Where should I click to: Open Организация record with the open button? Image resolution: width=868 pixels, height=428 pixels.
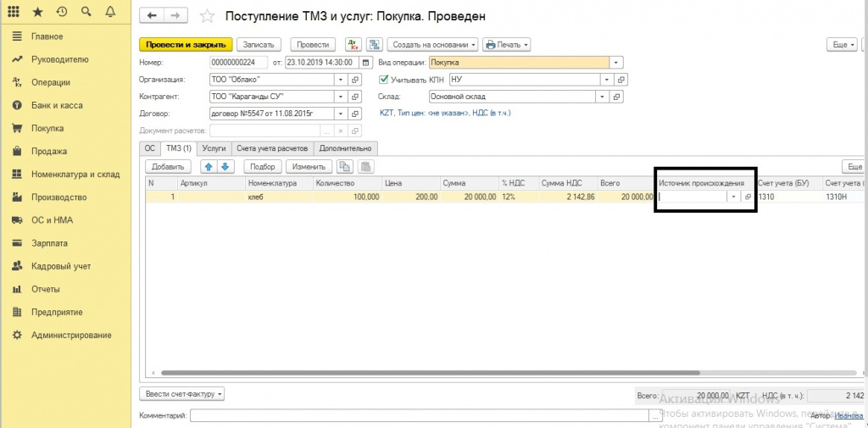[x=355, y=80]
